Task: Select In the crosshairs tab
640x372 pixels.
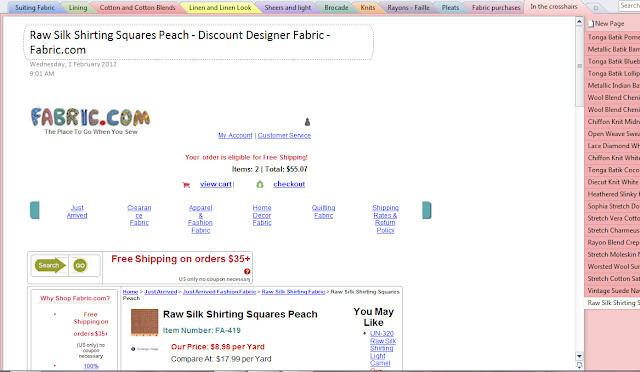Action: coord(554,7)
